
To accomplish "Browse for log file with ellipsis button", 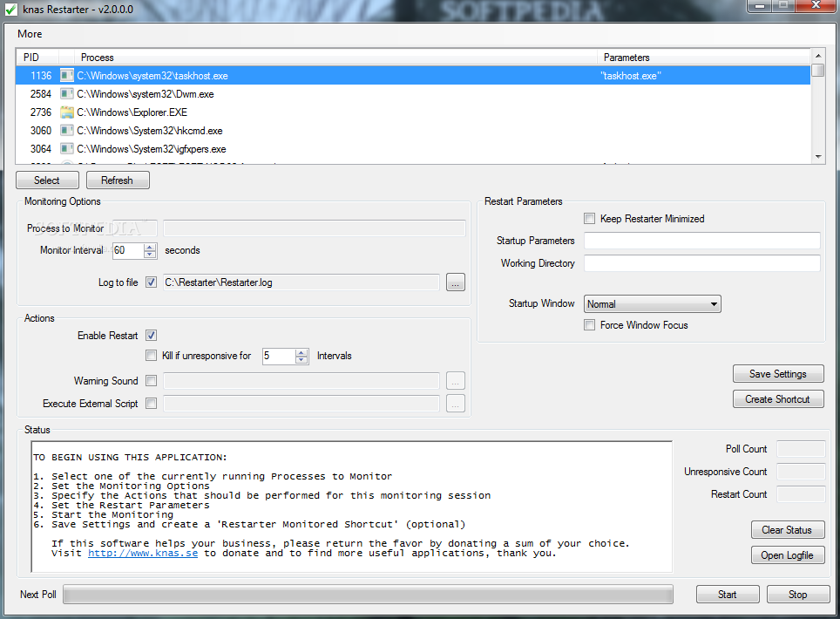I will (456, 282).
